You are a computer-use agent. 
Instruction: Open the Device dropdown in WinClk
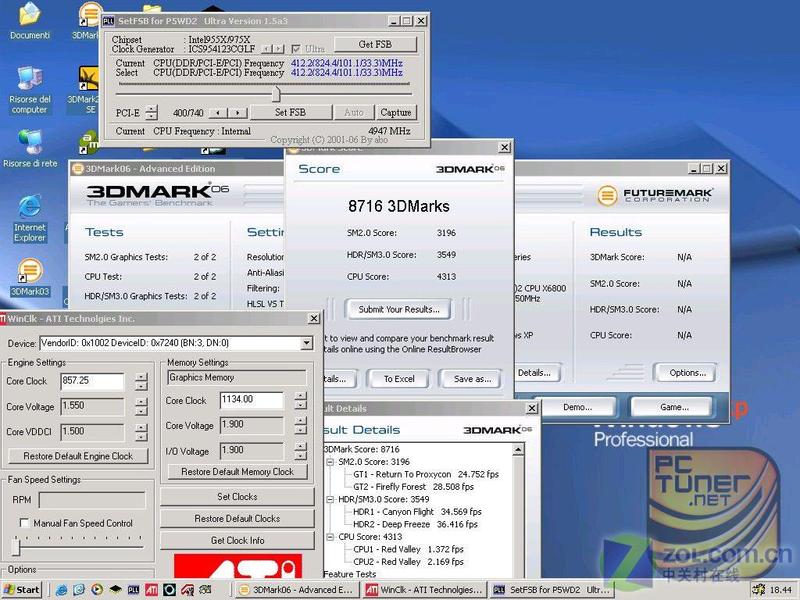pos(307,343)
